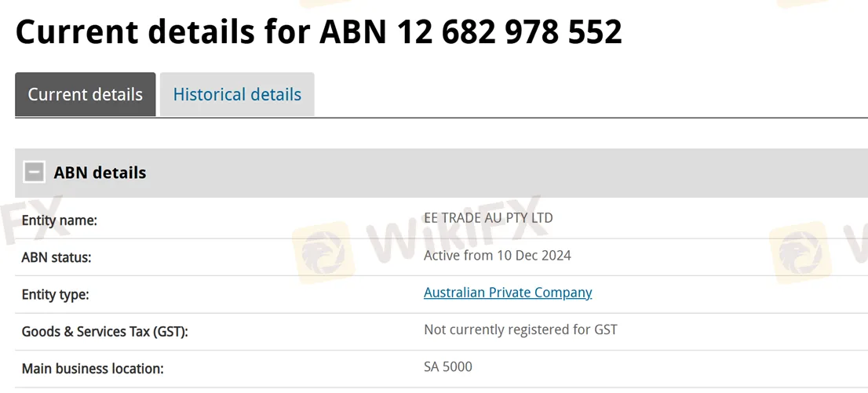
Task: Click the EE TRADE AU PTY LTD entity name
Action: click(488, 218)
